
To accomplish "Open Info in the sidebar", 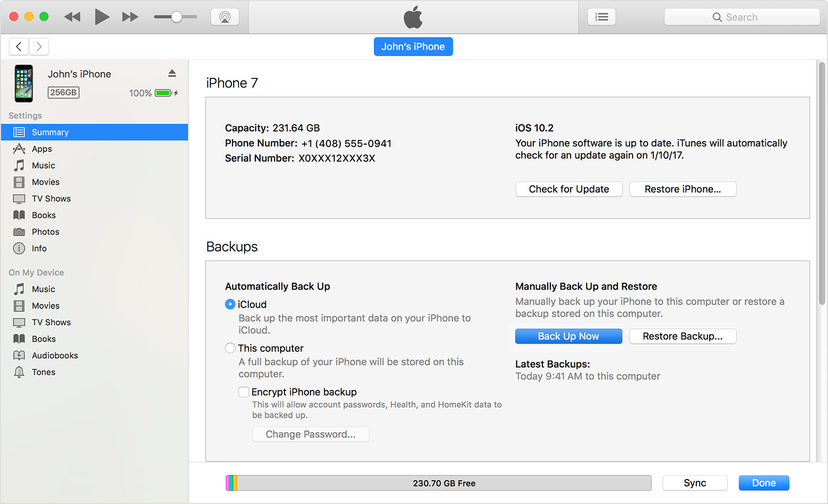I will [x=94, y=248].
